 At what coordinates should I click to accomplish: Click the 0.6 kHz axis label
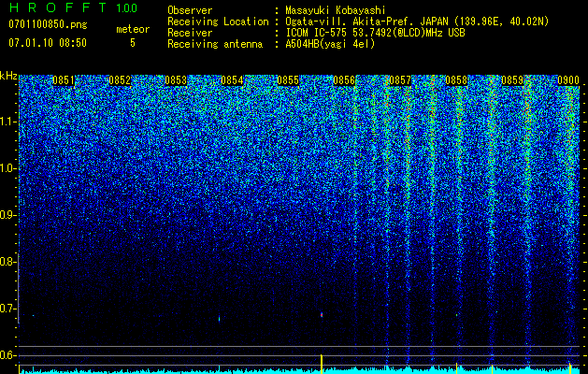point(8,355)
